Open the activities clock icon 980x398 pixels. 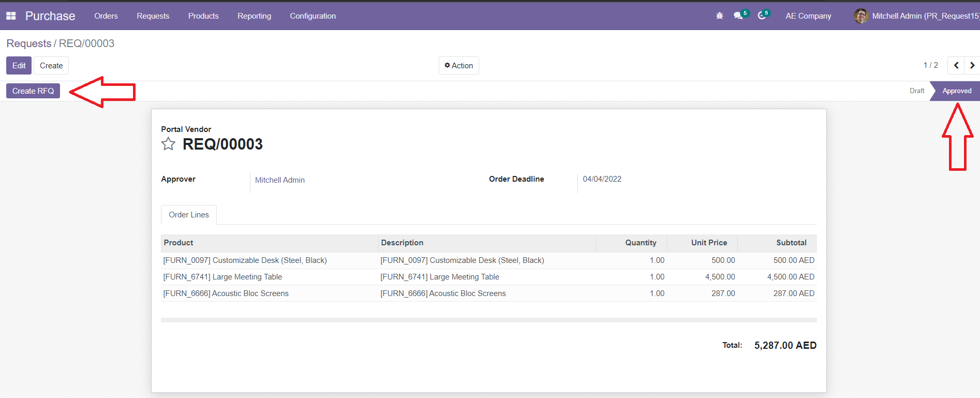(x=762, y=16)
